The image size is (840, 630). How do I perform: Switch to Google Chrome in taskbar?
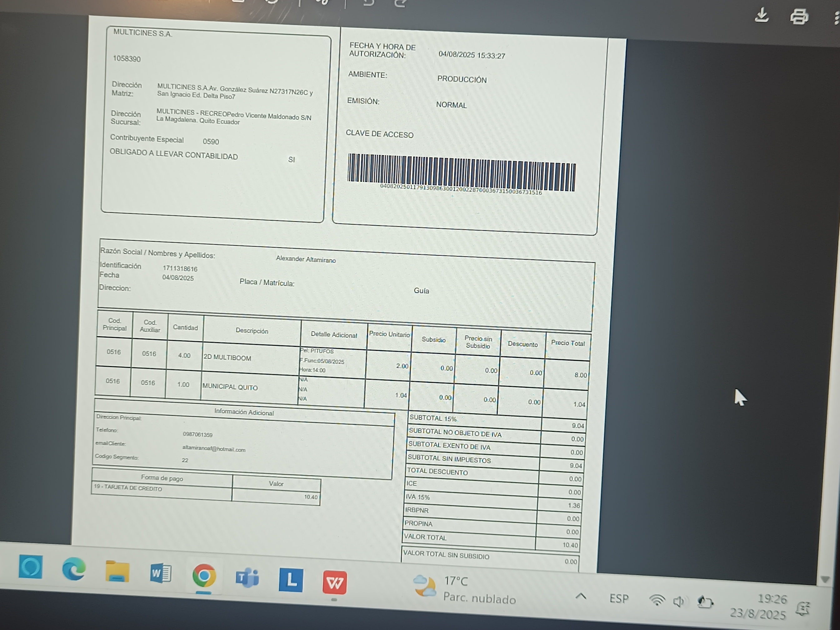click(204, 576)
